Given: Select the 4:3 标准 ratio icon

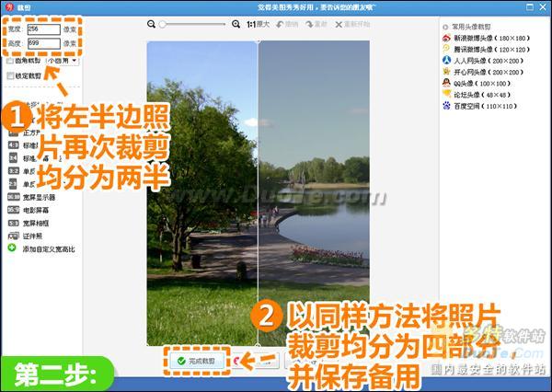Looking at the screenshot, I should (x=14, y=144).
